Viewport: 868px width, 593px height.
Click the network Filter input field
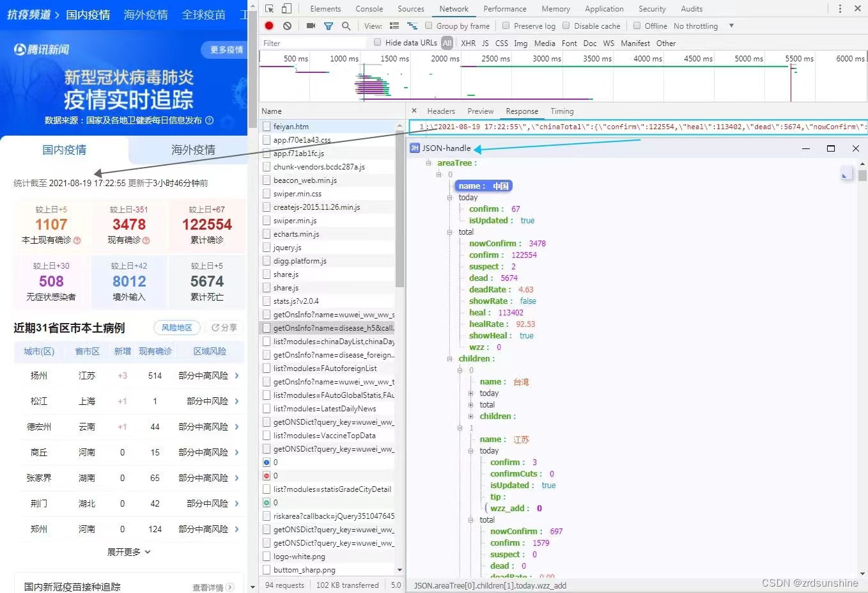[313, 43]
